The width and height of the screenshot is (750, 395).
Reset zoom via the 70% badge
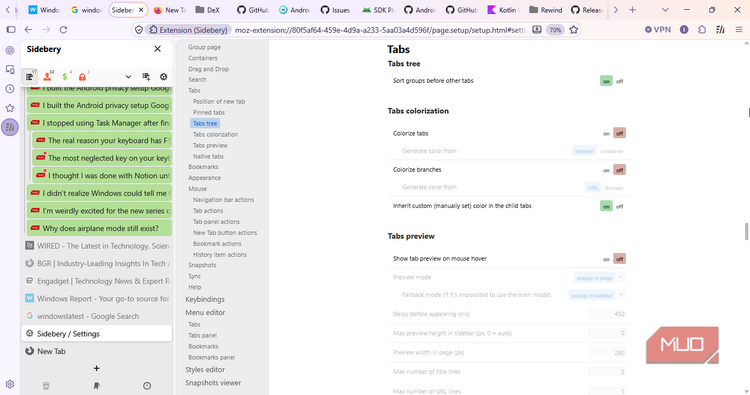tap(555, 30)
